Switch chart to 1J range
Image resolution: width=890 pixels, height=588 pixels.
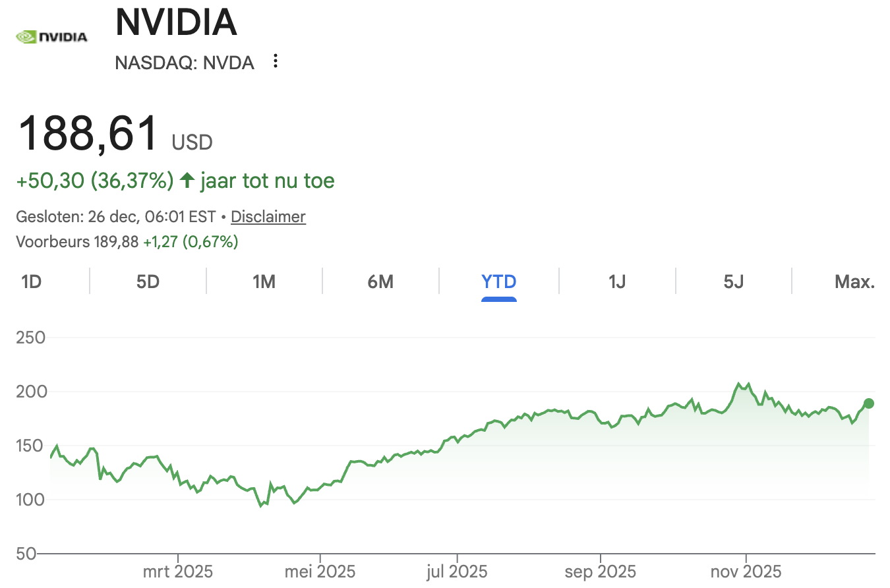[x=616, y=282]
